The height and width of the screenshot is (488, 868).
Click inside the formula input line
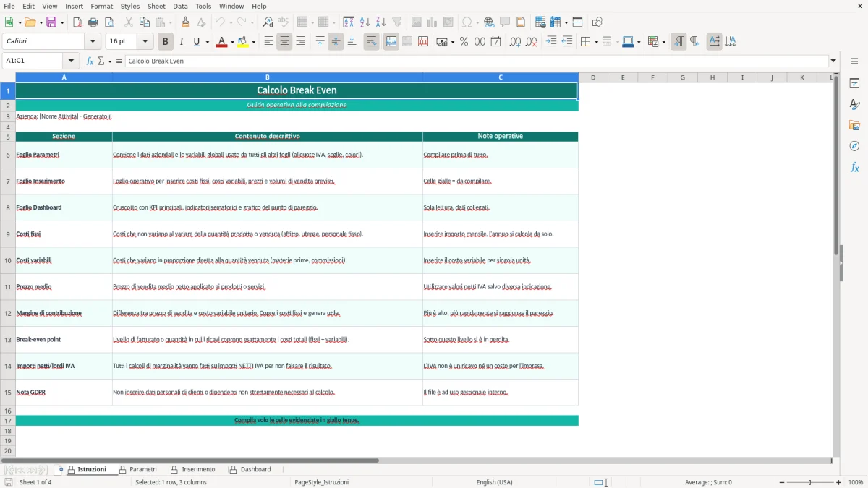tap(476, 61)
